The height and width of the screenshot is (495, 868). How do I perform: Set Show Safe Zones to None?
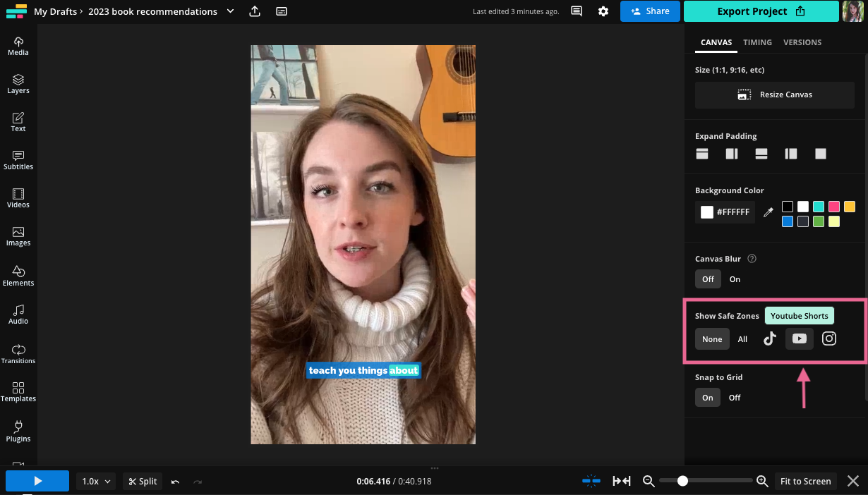pos(711,338)
